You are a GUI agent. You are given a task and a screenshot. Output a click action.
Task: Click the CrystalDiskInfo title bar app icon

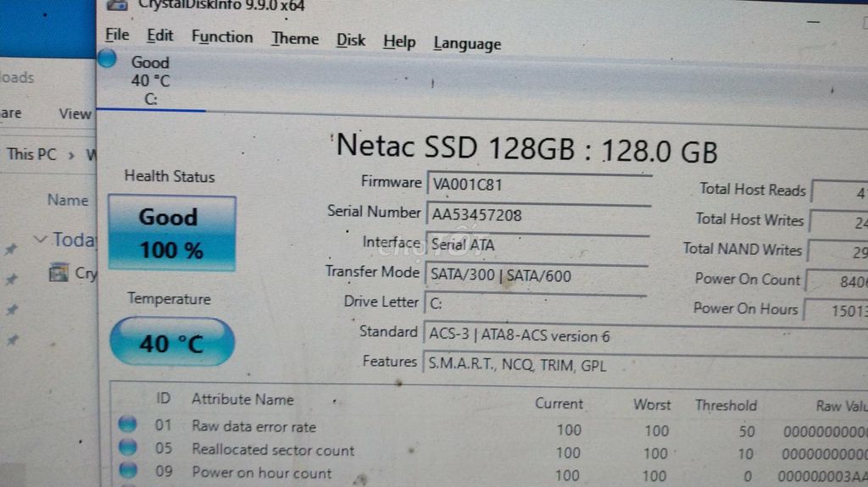[117, 5]
